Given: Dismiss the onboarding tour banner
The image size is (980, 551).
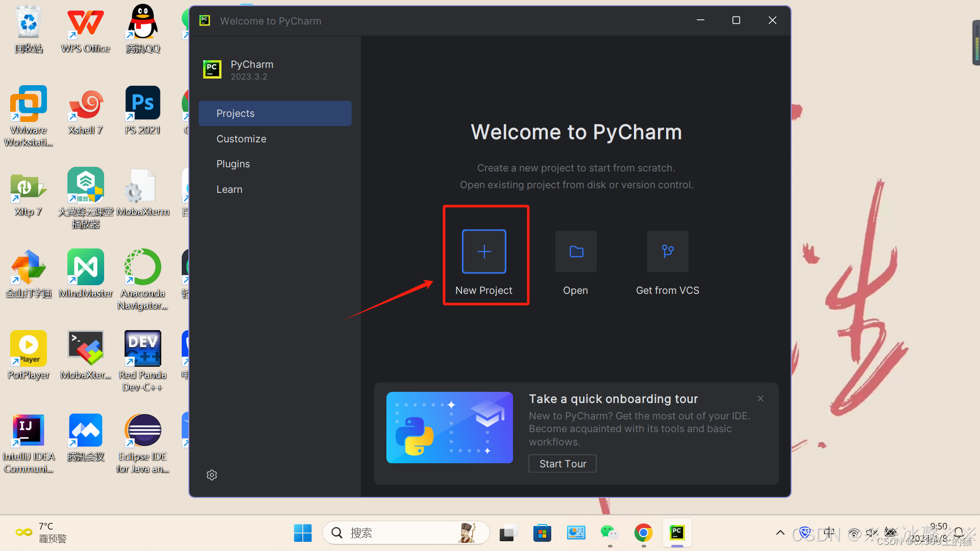Looking at the screenshot, I should (x=761, y=398).
